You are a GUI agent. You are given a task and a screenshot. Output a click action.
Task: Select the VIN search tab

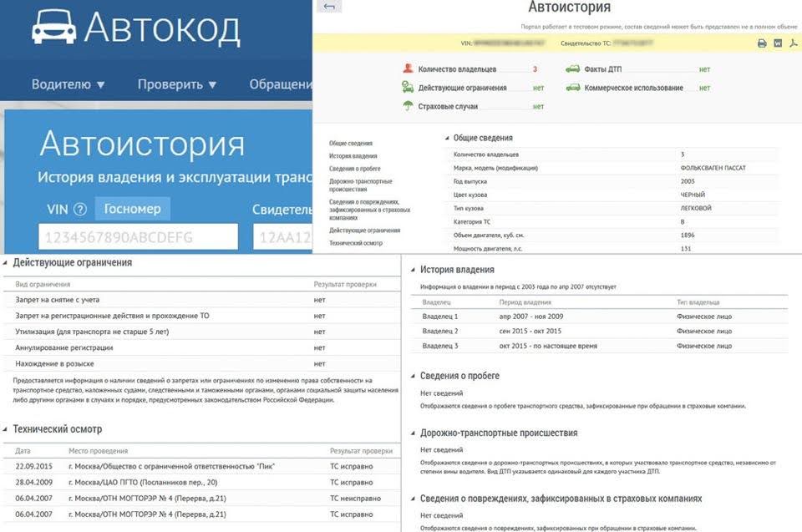pyautogui.click(x=58, y=209)
